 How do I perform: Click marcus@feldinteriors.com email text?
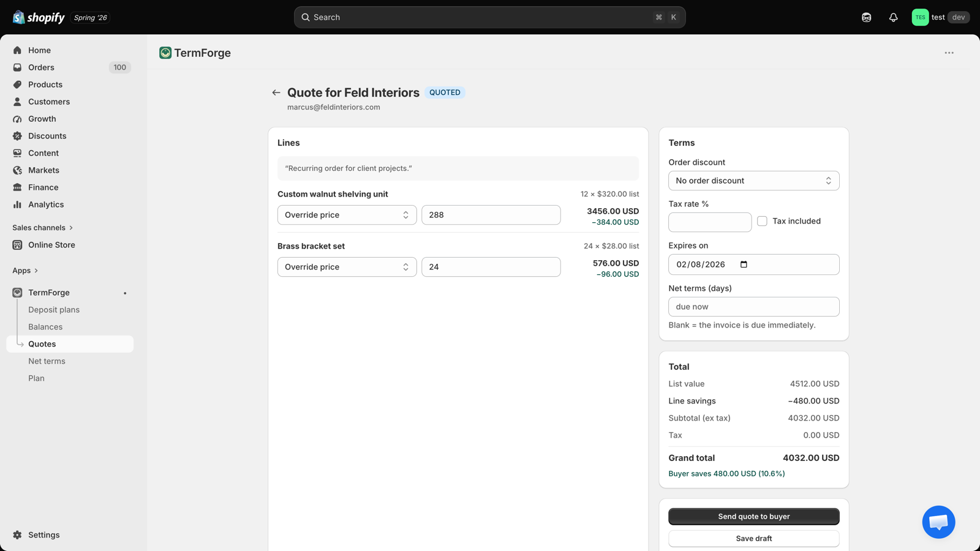coord(333,107)
